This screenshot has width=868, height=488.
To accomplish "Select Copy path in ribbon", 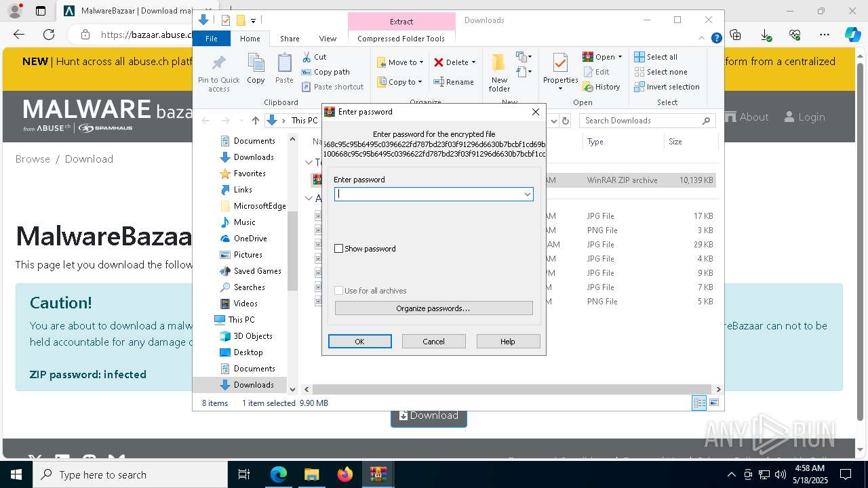I will [325, 72].
